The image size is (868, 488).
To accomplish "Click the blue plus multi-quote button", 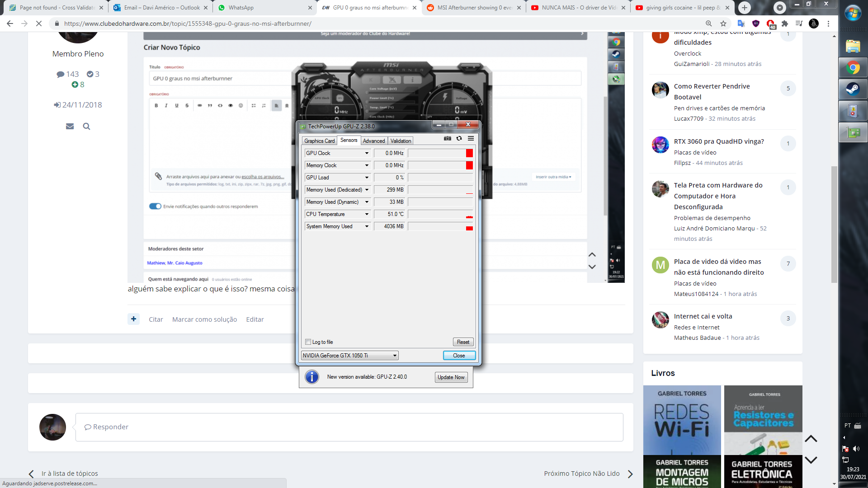I will click(x=133, y=319).
